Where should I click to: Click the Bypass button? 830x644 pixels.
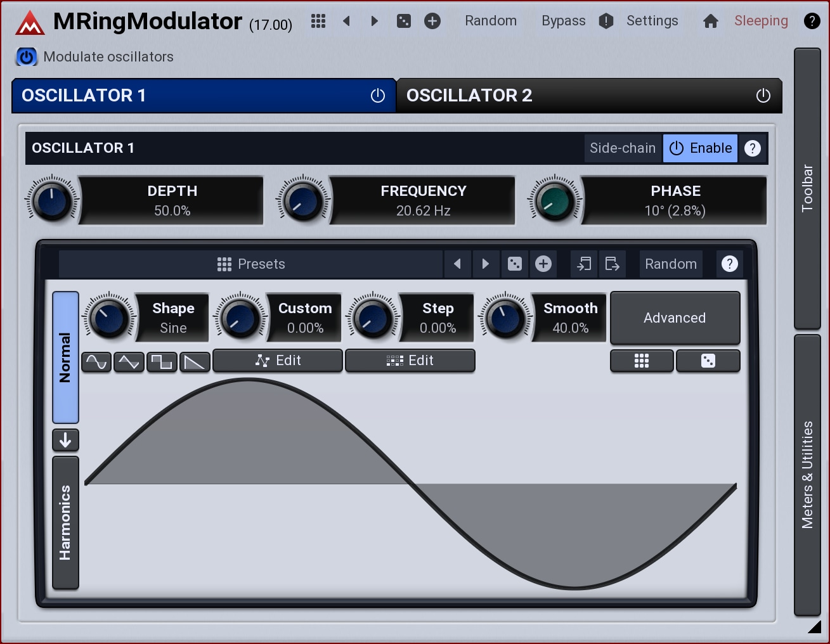point(563,21)
